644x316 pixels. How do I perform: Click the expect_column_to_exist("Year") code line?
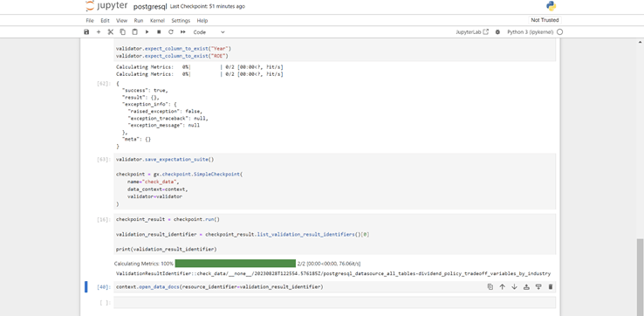(174, 48)
